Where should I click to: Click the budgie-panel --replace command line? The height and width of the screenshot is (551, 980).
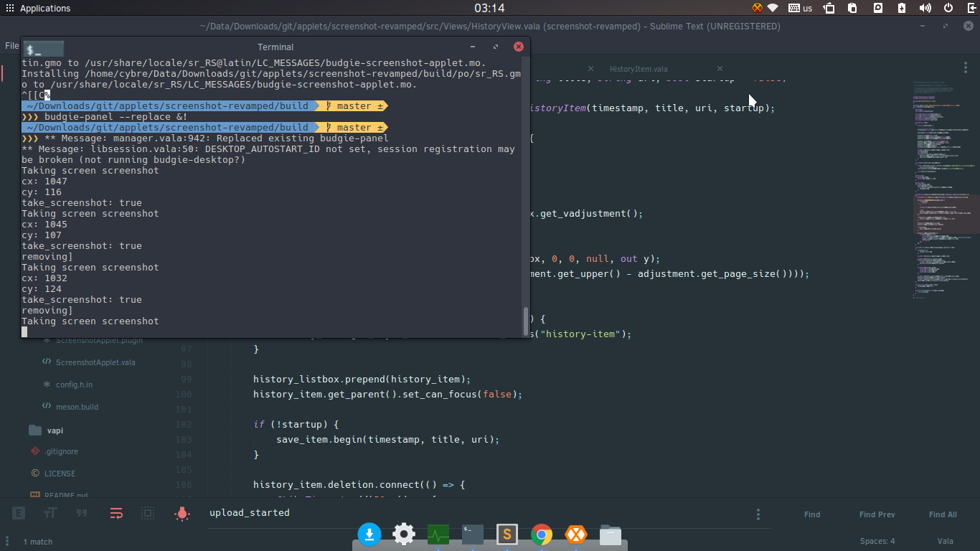click(x=117, y=116)
